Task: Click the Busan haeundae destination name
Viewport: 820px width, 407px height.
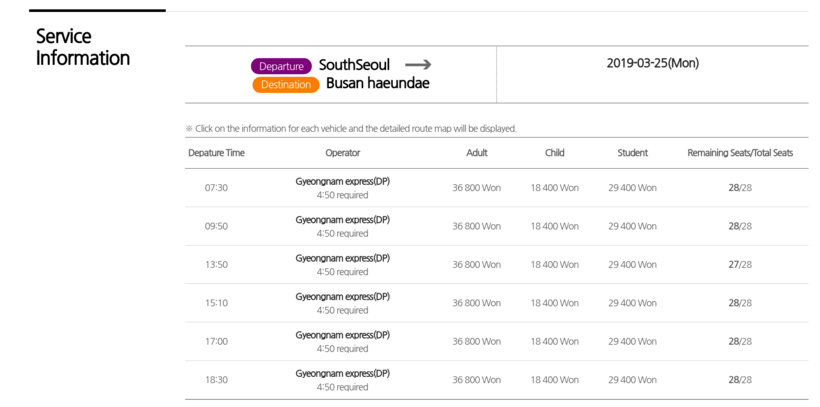Action: [x=377, y=84]
